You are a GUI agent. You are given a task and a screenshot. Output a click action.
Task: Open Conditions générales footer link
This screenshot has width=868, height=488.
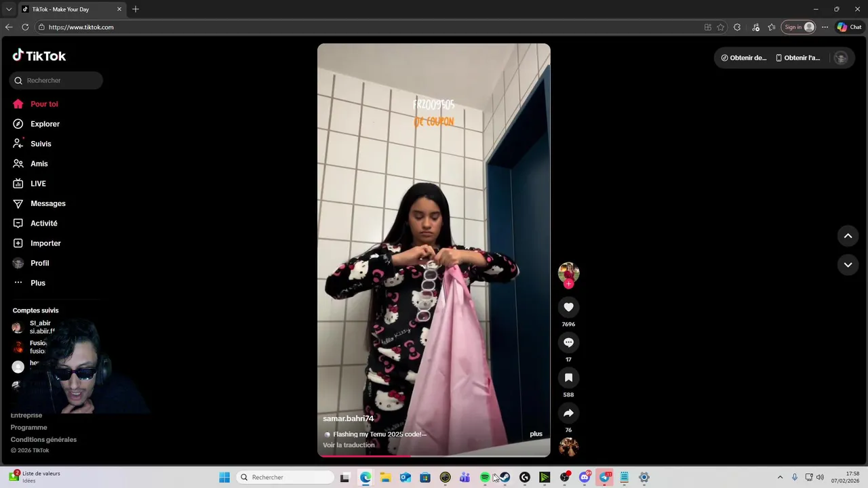pos(43,440)
